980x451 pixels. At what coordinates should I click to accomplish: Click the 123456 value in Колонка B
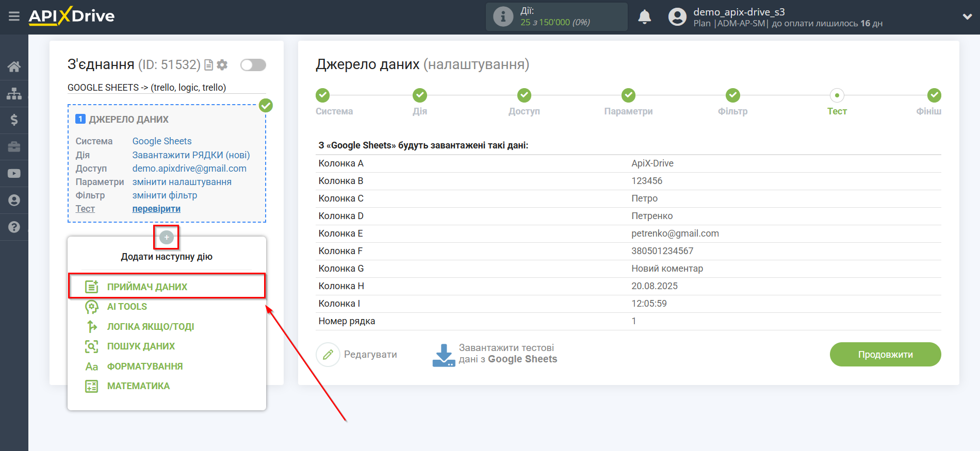point(647,181)
